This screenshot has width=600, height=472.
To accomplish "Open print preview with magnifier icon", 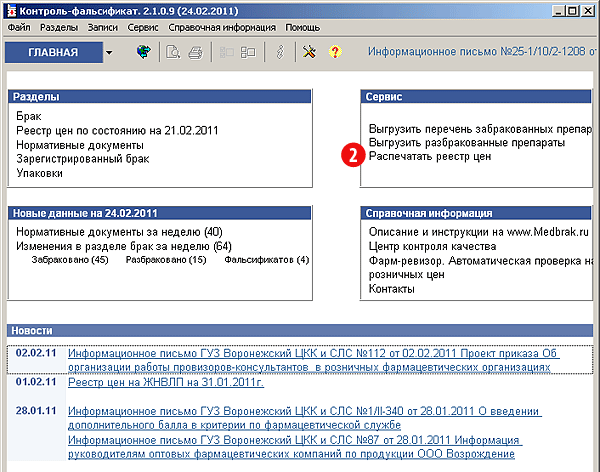I will coord(173,52).
